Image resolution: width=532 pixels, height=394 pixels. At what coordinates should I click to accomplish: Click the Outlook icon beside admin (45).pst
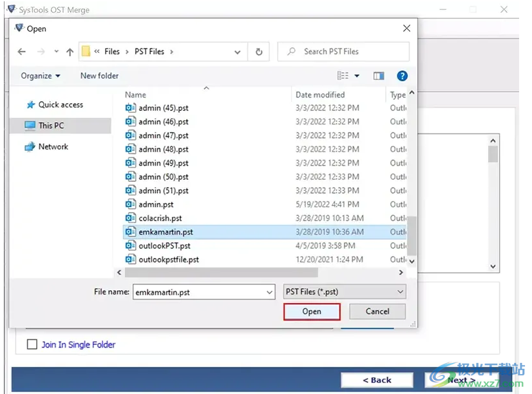point(130,108)
